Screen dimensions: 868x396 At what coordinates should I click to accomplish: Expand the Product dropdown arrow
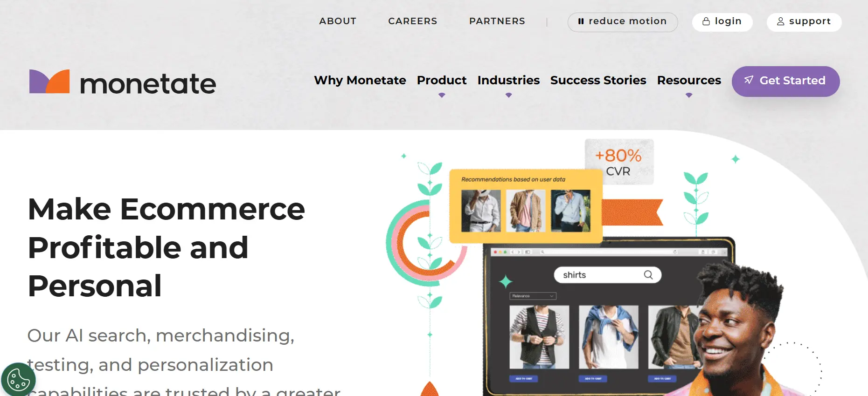[x=442, y=95]
